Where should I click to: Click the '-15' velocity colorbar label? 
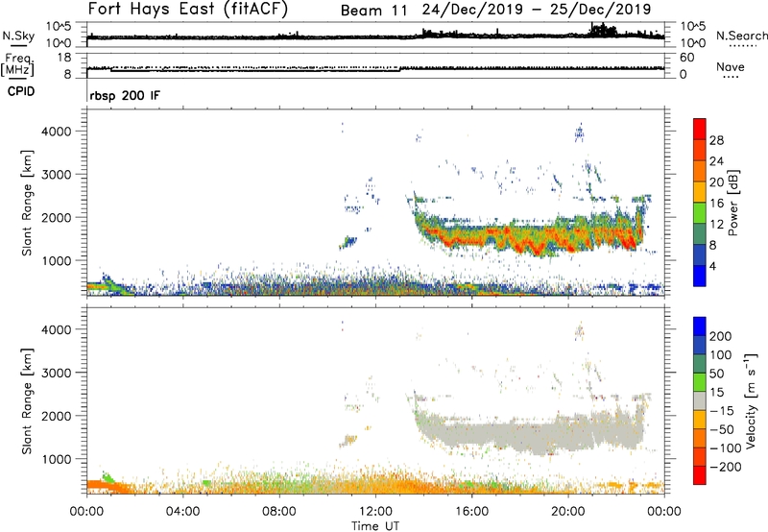coord(722,411)
